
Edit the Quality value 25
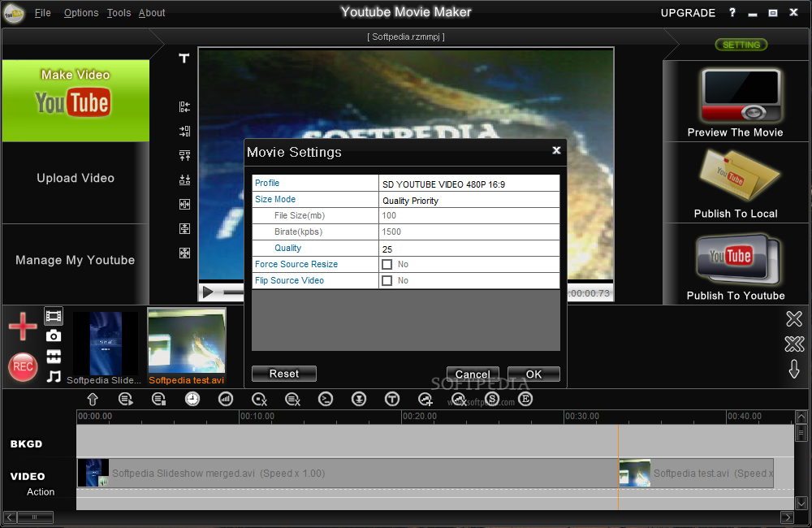click(469, 249)
